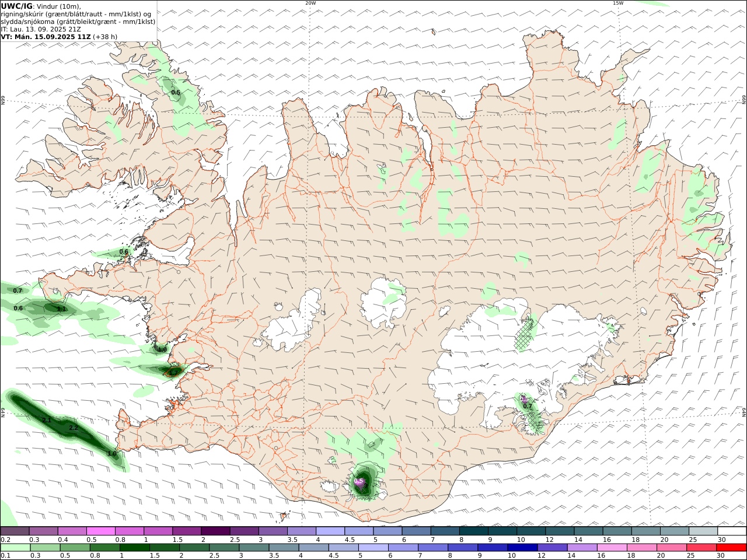The width and height of the screenshot is (747, 560).
Task: Click the 1.1 precipitation value west of Snæfellsnes
Action: click(x=61, y=309)
